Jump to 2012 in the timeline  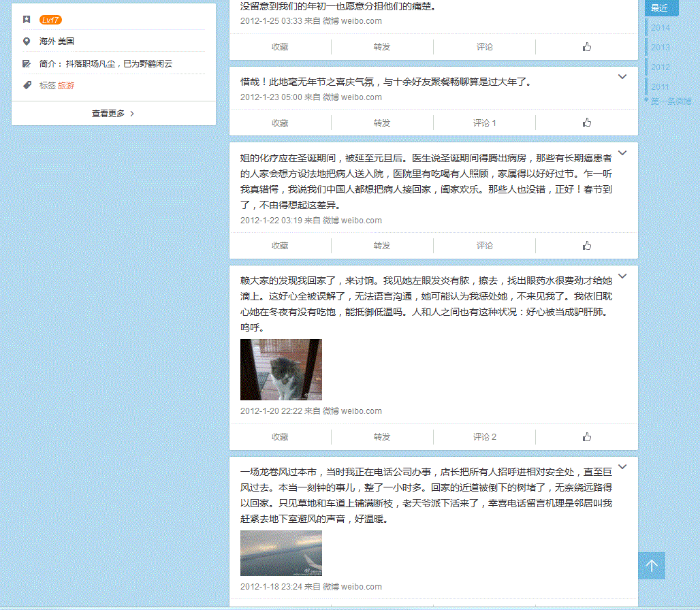point(660,67)
